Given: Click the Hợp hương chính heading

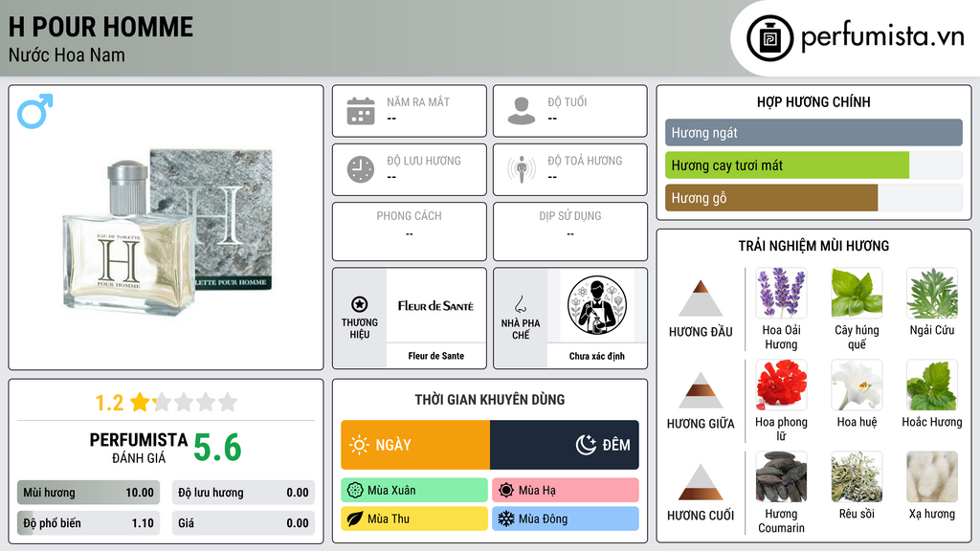Looking at the screenshot, I should (813, 101).
